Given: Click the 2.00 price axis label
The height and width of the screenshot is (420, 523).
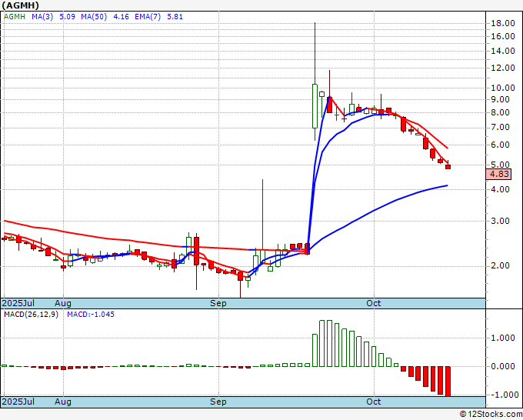Looking at the screenshot, I should [501, 266].
